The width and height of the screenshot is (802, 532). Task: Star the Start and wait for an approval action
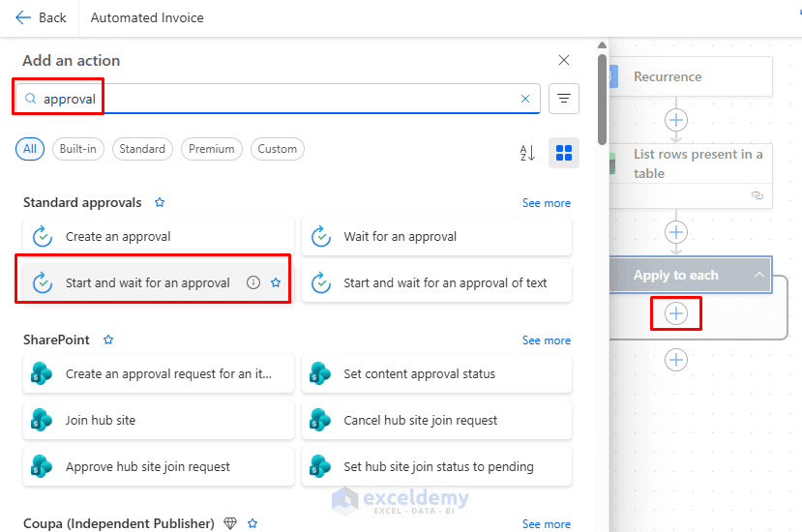pyautogui.click(x=276, y=282)
